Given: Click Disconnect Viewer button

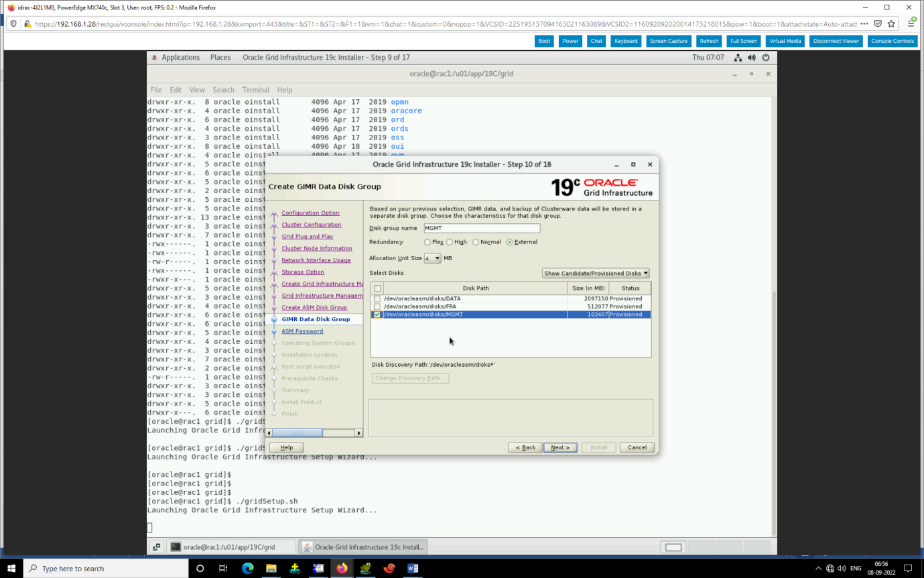Looking at the screenshot, I should (x=836, y=41).
